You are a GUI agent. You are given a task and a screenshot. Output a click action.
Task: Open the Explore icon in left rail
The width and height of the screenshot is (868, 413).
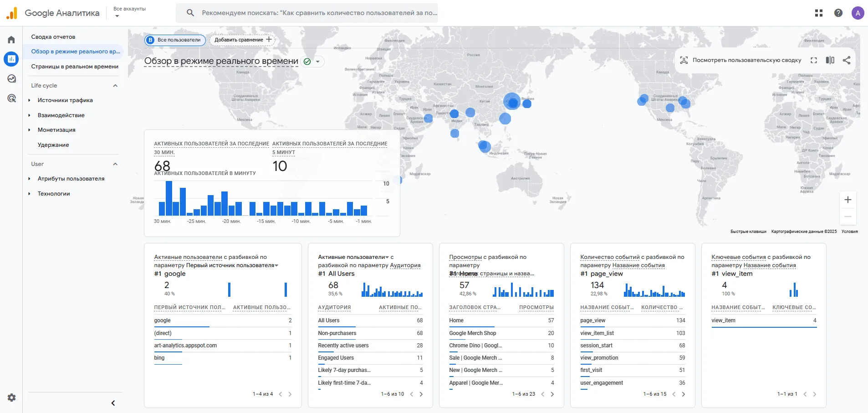[11, 78]
